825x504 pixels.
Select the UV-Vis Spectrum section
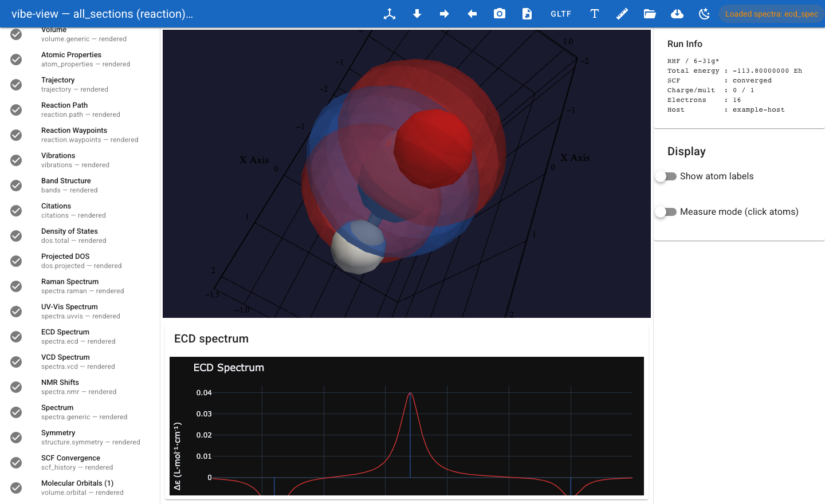tap(80, 312)
